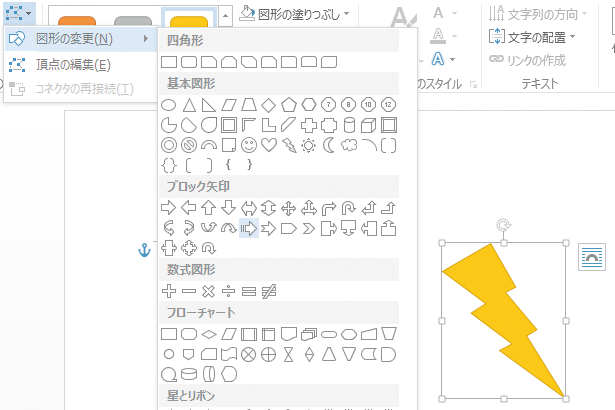This screenshot has height=410, width=615.
Task: Select the heart shape
Action: coord(269,146)
